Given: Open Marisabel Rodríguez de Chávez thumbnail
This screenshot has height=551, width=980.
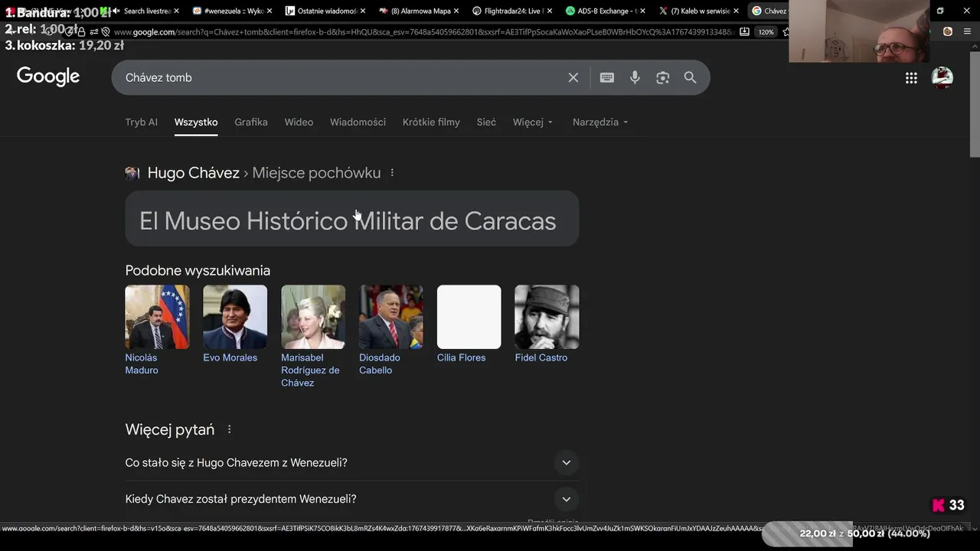Looking at the screenshot, I should [313, 317].
